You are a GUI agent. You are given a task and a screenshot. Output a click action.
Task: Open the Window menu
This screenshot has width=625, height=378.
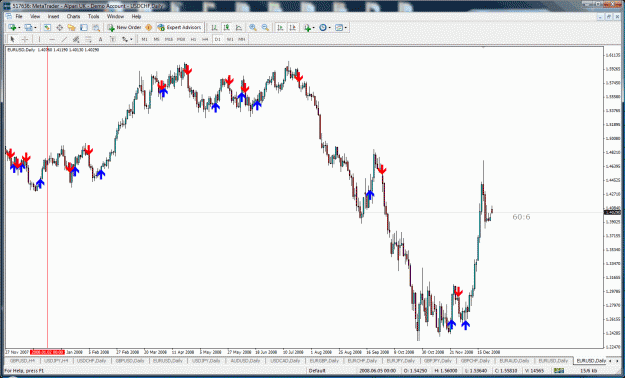115,16
